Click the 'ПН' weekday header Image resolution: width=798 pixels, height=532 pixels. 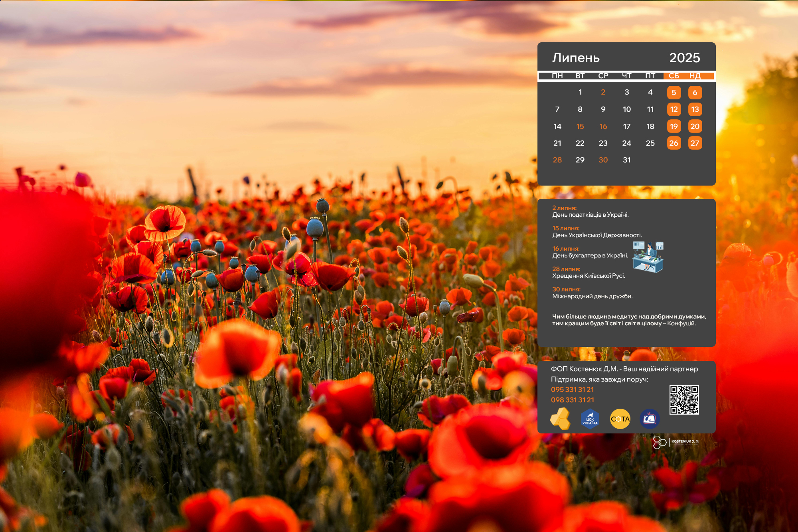[557, 76]
